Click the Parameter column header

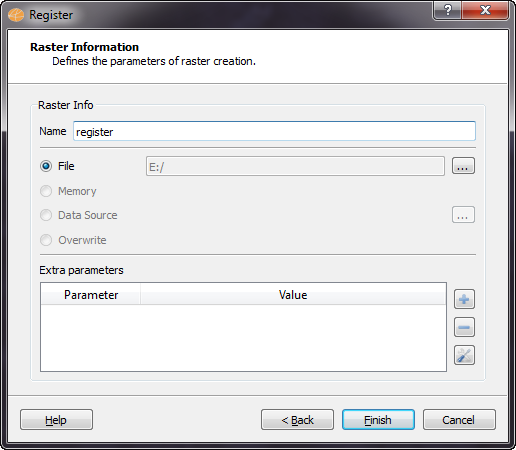(91, 295)
